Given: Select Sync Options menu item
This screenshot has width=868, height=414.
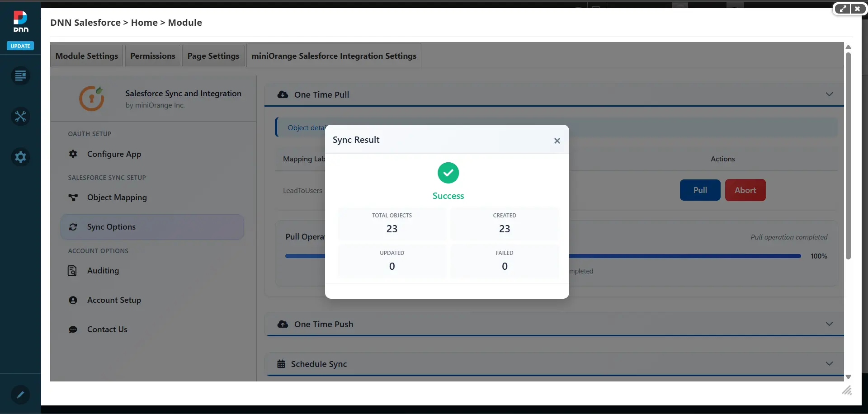Looking at the screenshot, I should [x=152, y=227].
